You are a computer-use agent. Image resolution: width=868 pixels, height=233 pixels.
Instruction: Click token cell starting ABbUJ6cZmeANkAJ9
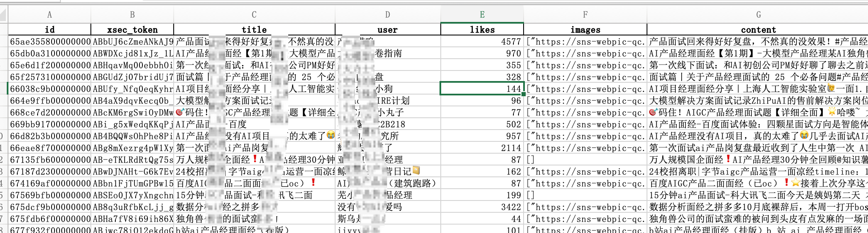click(x=132, y=41)
